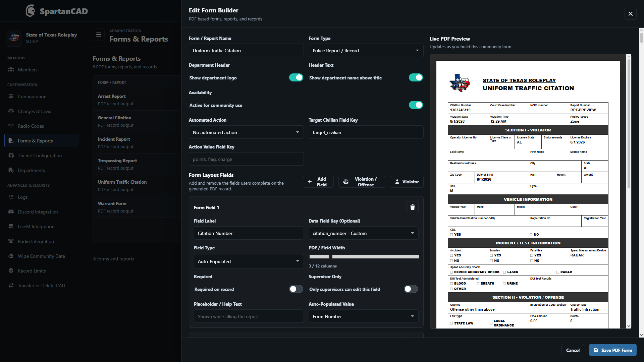The image size is (644, 362).
Task: Toggle Show department name above title
Action: tap(416, 77)
